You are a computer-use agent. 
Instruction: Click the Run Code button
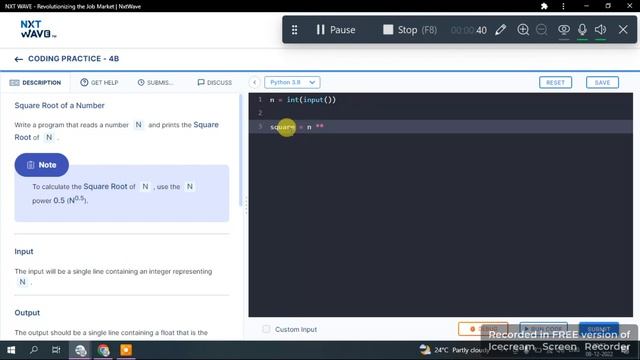(x=543, y=329)
